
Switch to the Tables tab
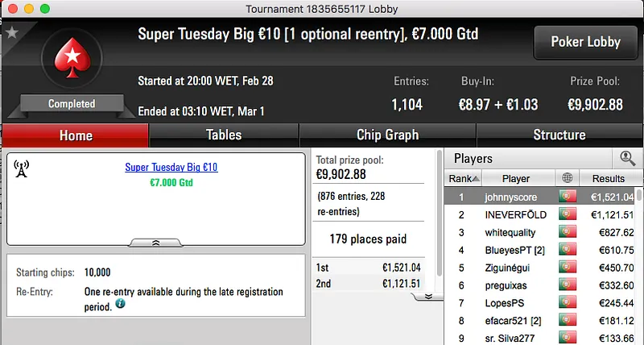[x=224, y=135]
